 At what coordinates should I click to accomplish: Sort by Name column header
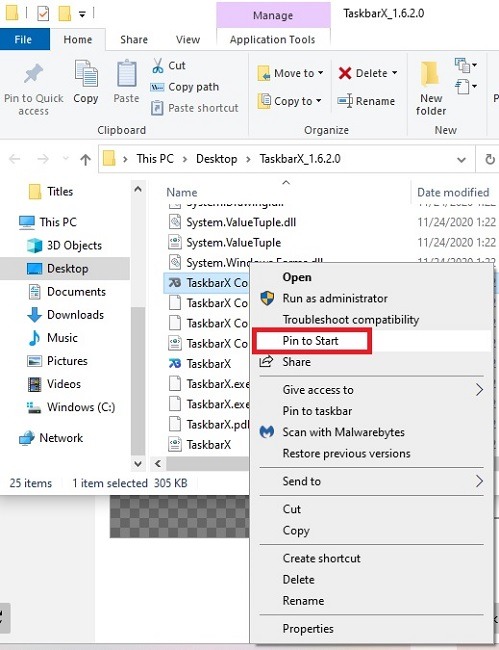click(182, 192)
